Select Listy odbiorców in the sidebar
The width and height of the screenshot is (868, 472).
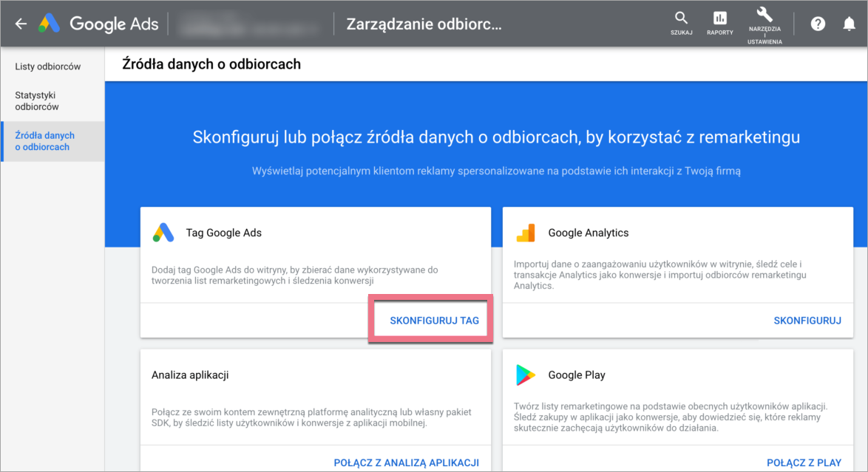pyautogui.click(x=48, y=66)
